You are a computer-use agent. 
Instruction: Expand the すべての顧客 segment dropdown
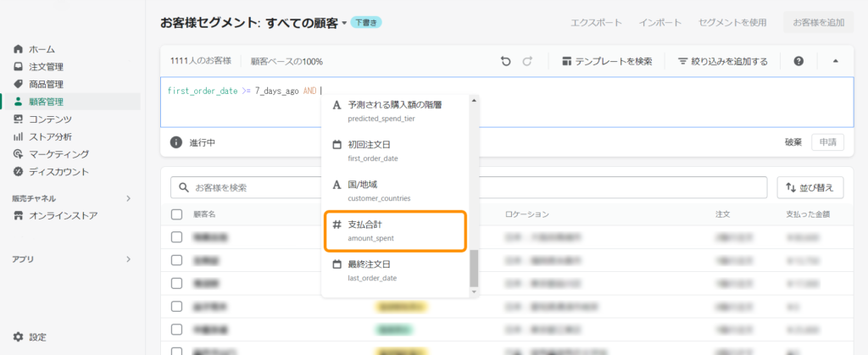click(x=344, y=23)
